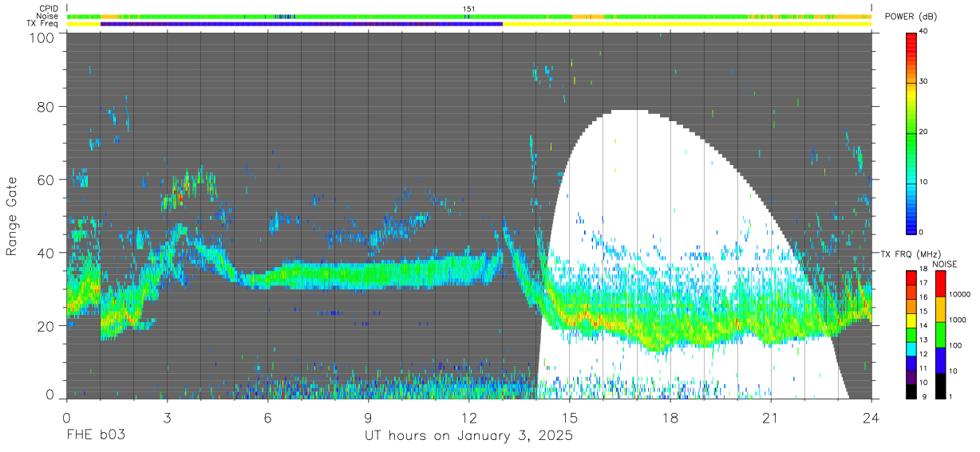Click the hour 6 tick label on the time axis
The width and height of the screenshot is (980, 452).
pos(268,417)
